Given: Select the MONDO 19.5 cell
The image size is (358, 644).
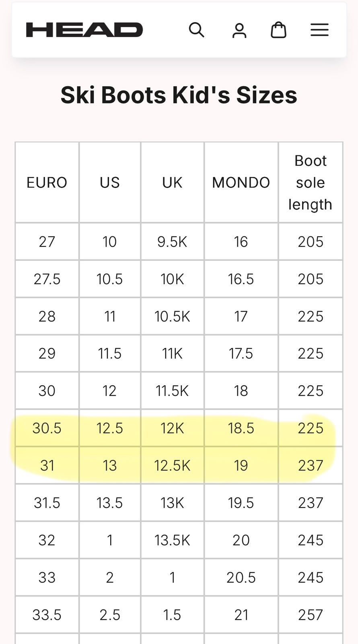Looking at the screenshot, I should coord(241,503).
